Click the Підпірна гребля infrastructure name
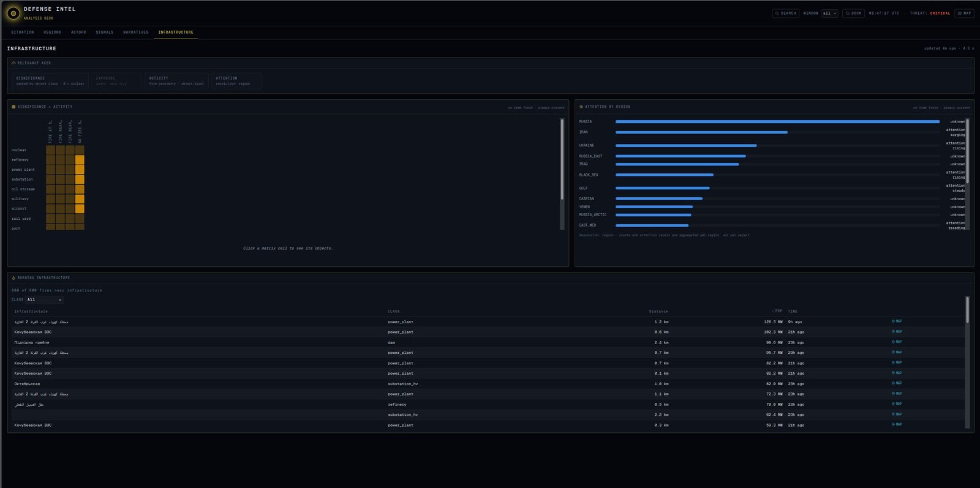The width and height of the screenshot is (980, 488). click(x=32, y=343)
